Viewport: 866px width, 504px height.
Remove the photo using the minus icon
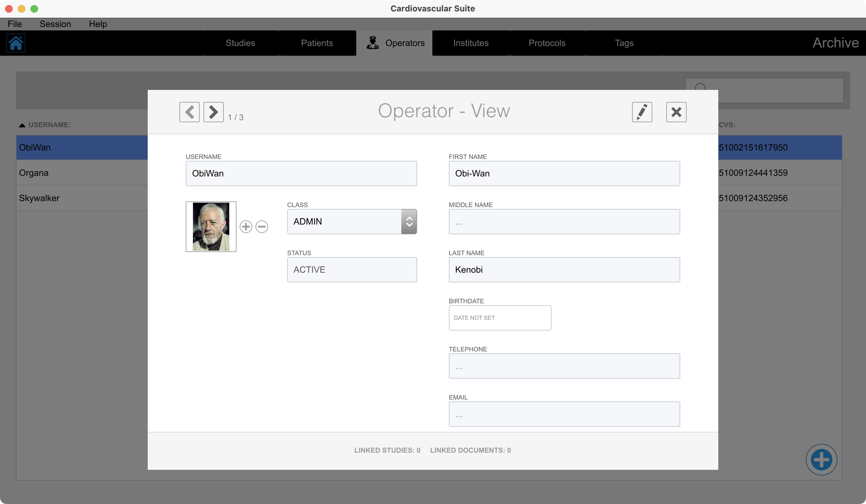tap(262, 227)
